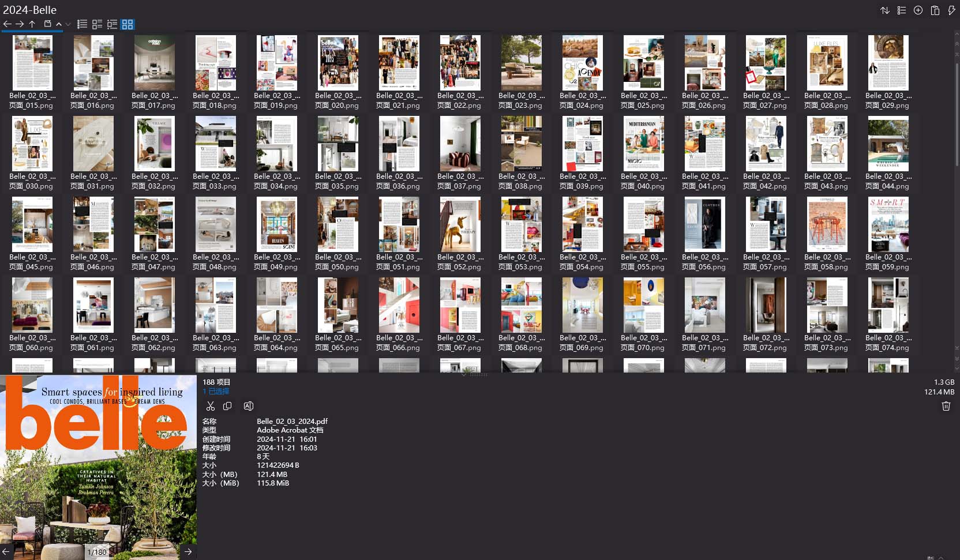
Task: Cut the selected file with scissors icon
Action: tap(211, 406)
